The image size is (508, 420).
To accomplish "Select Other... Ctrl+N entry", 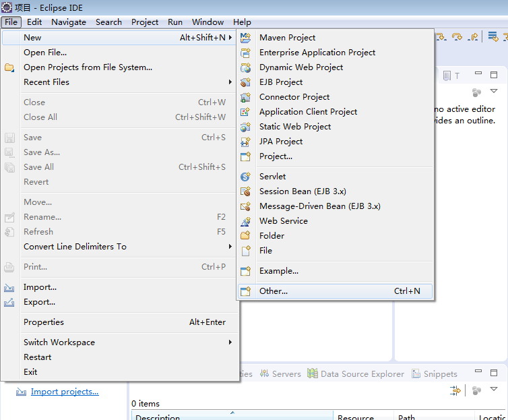I will coord(336,291).
